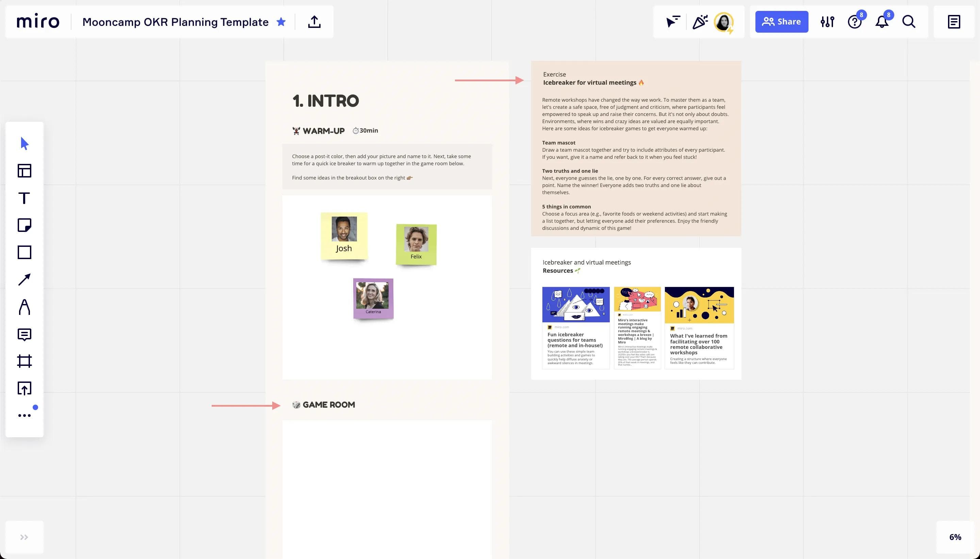The image size is (980, 559).
Task: Activate the Pen drawing tool
Action: (24, 307)
